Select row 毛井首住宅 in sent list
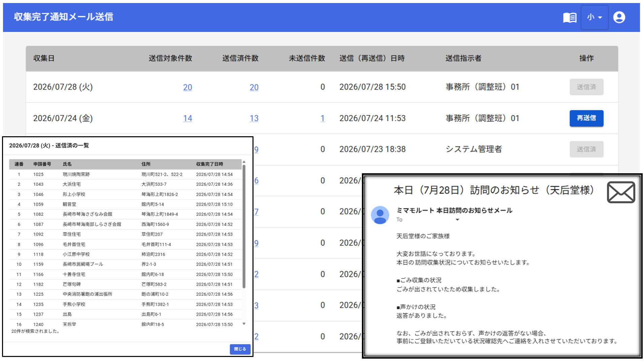Viewport: 644px width, 362px height. coord(125,244)
